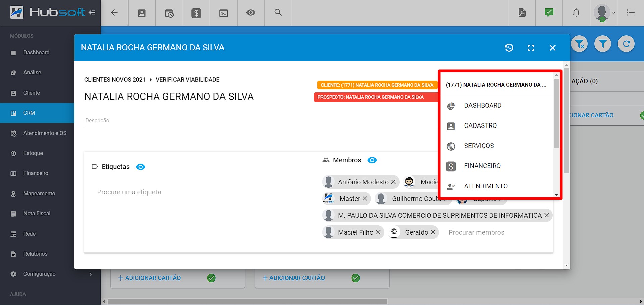
Task: Open the user profile dropdown
Action: coord(604,13)
